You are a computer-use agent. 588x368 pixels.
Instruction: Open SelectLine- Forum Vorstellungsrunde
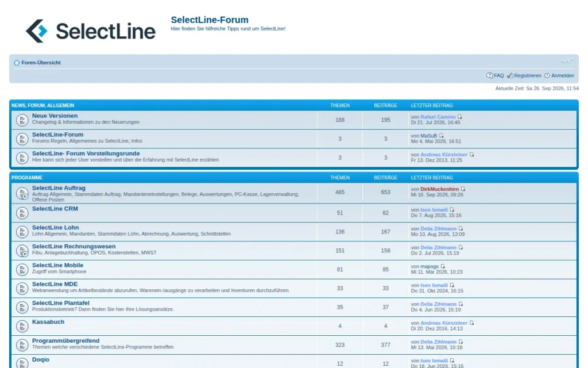tap(86, 153)
